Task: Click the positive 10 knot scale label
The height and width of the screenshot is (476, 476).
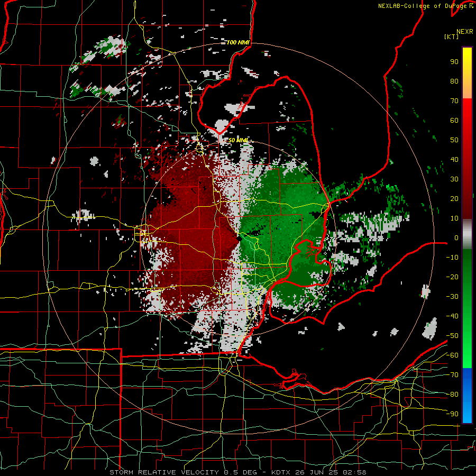Action: [454, 218]
